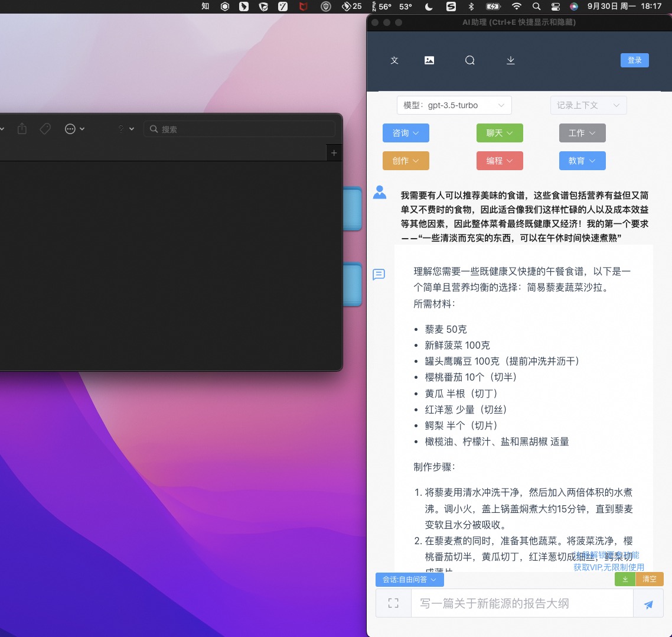Click the Finder tag icon
672x637 pixels.
tap(45, 129)
